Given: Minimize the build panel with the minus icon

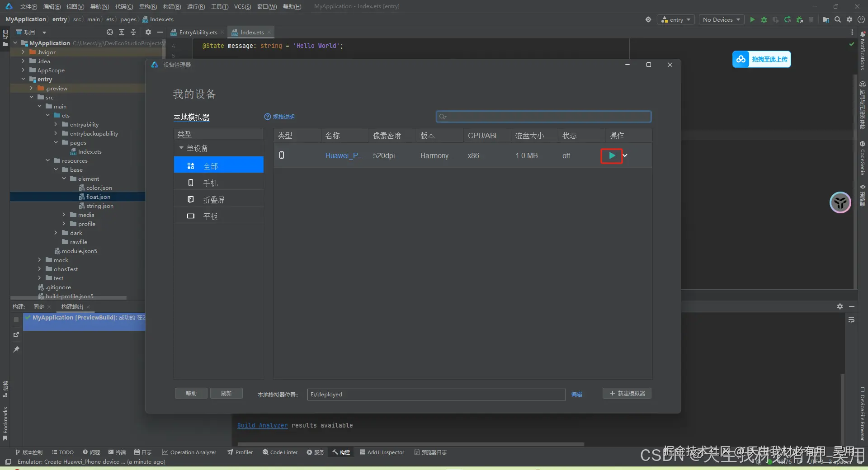Looking at the screenshot, I should pyautogui.click(x=852, y=306).
